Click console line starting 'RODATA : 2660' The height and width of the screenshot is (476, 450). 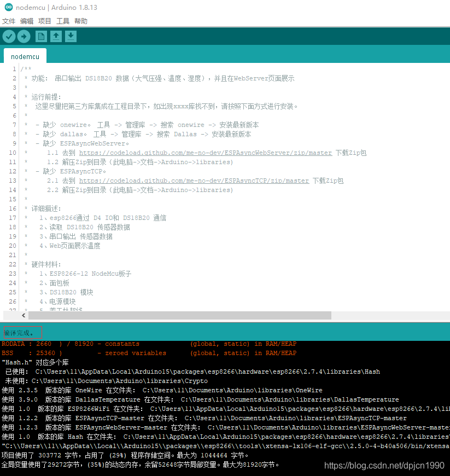[149, 344]
